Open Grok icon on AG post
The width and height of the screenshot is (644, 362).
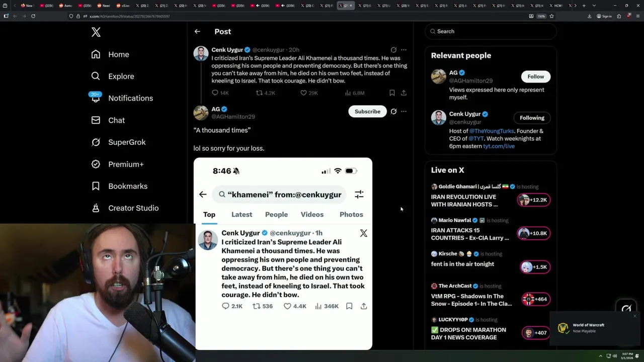(393, 112)
